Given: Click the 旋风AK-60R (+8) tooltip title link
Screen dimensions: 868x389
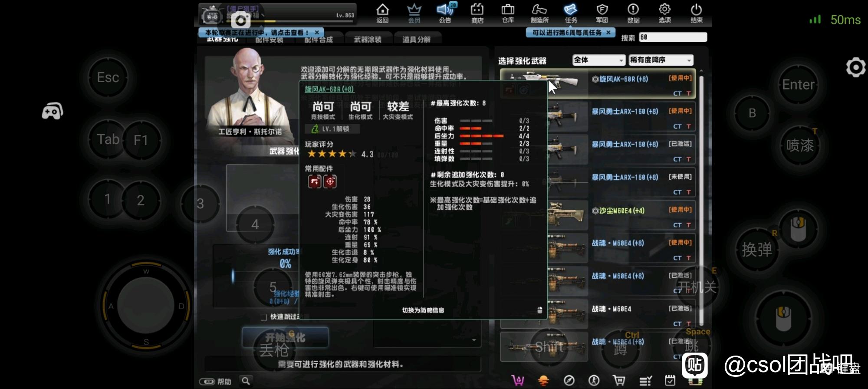Looking at the screenshot, I should [329, 89].
